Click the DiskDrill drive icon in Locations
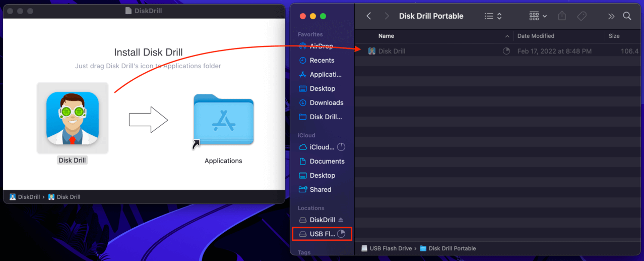Image resolution: width=644 pixels, height=261 pixels. click(x=303, y=220)
